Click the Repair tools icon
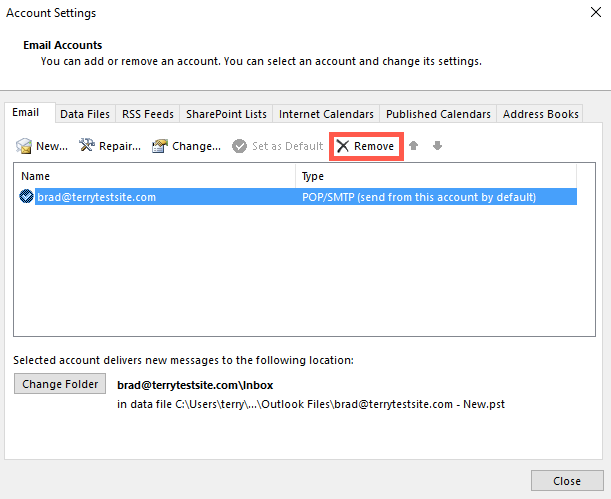Screen dimensions: 611x499 tap(87, 146)
